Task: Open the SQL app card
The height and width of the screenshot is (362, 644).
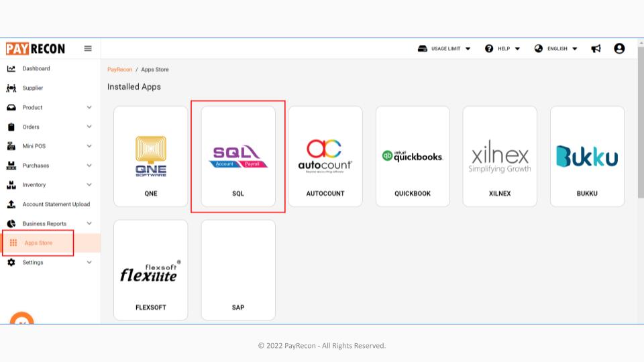Action: pos(238,156)
